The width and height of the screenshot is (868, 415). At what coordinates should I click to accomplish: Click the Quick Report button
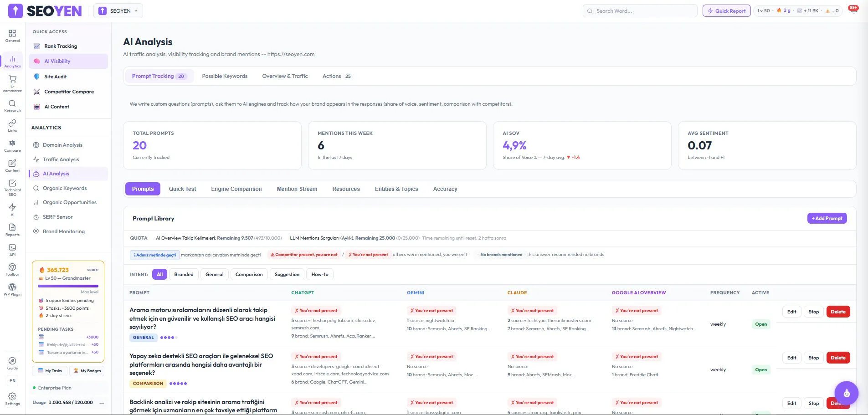pyautogui.click(x=727, y=11)
